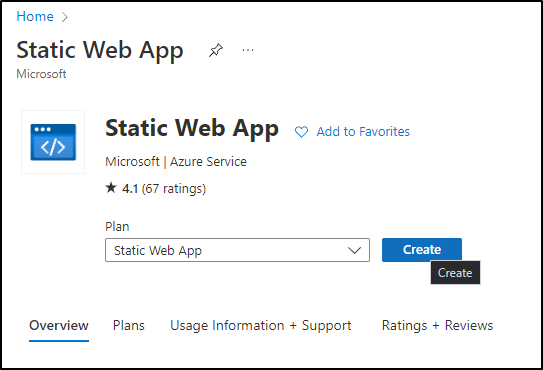Open Usage Information + Support tab
The height and width of the screenshot is (370, 543).
260,326
